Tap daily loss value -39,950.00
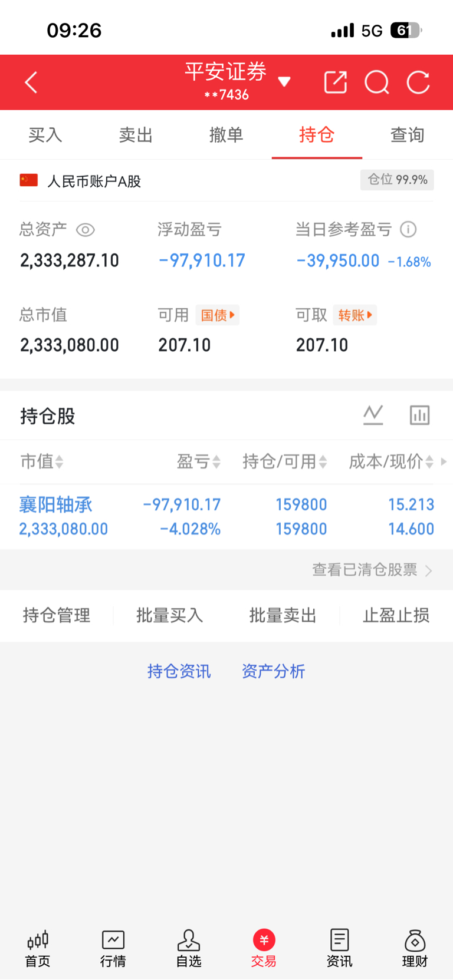 pyautogui.click(x=338, y=260)
